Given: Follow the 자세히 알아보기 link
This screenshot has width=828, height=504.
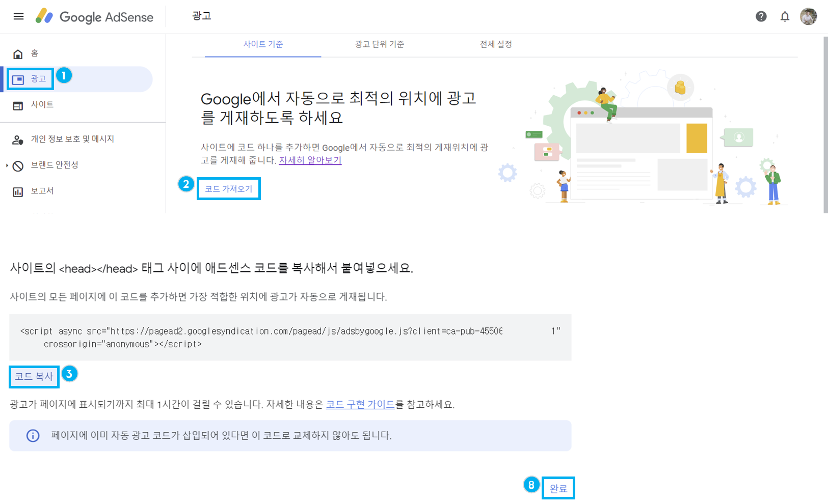Looking at the screenshot, I should [310, 160].
